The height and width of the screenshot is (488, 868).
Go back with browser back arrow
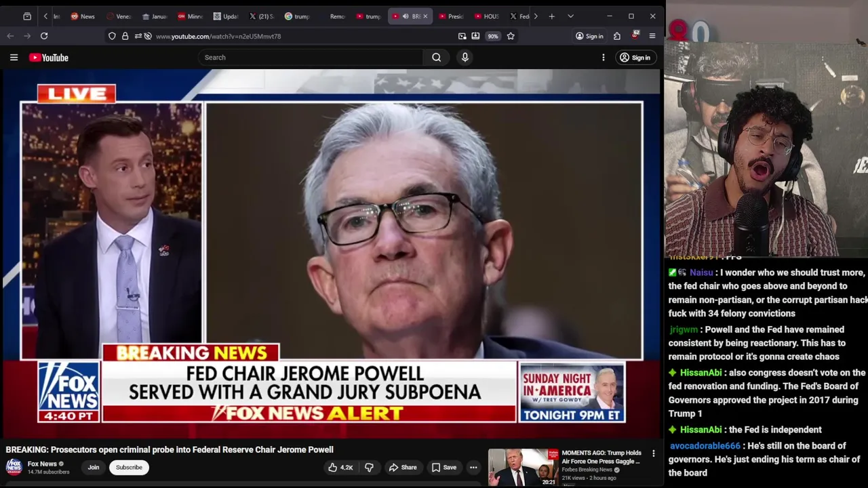click(10, 36)
